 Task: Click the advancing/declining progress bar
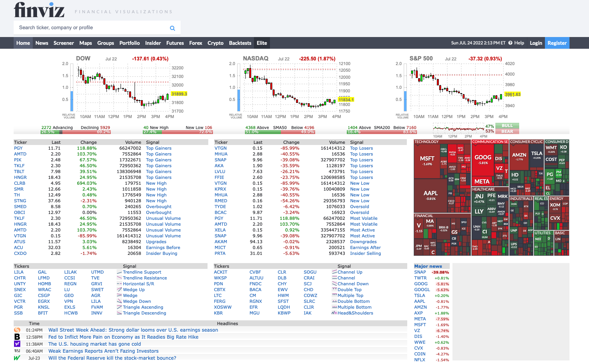(x=76, y=132)
